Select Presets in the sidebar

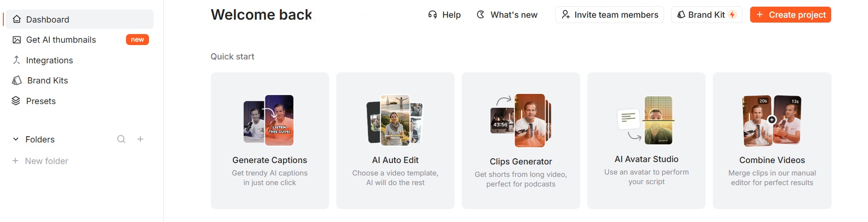click(41, 101)
